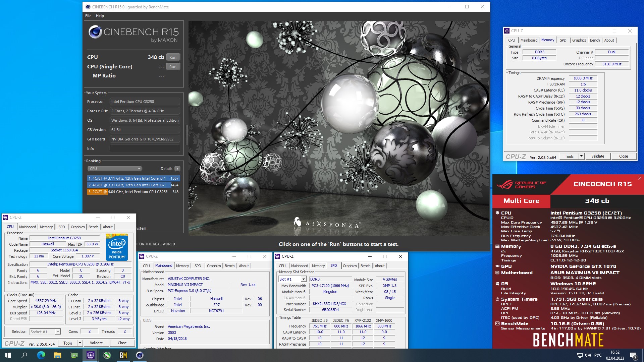The height and width of the screenshot is (362, 644).
Task: Click title icon of CPU-Z SPD window
Action: (277, 256)
